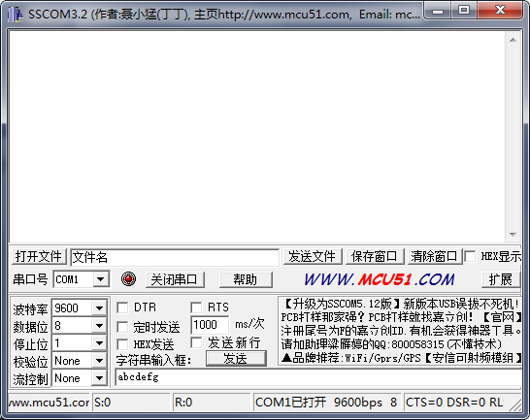530x420 pixels.
Task: Enable the DTR checkbox
Action: click(x=122, y=307)
